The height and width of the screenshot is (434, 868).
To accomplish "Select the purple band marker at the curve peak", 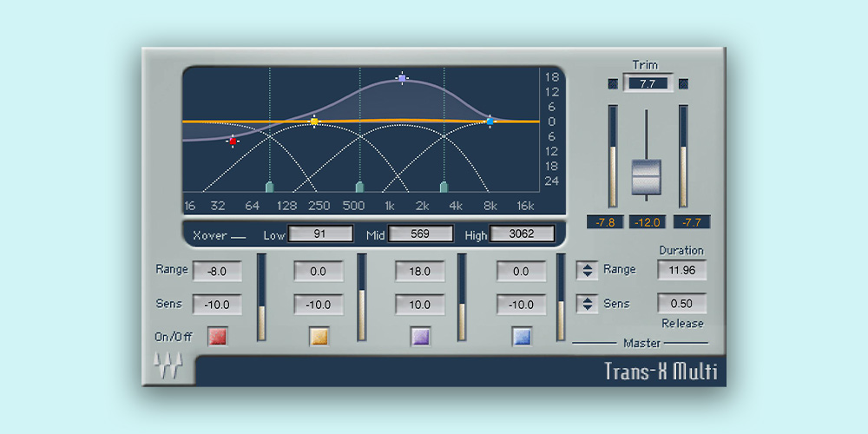I will (402, 78).
